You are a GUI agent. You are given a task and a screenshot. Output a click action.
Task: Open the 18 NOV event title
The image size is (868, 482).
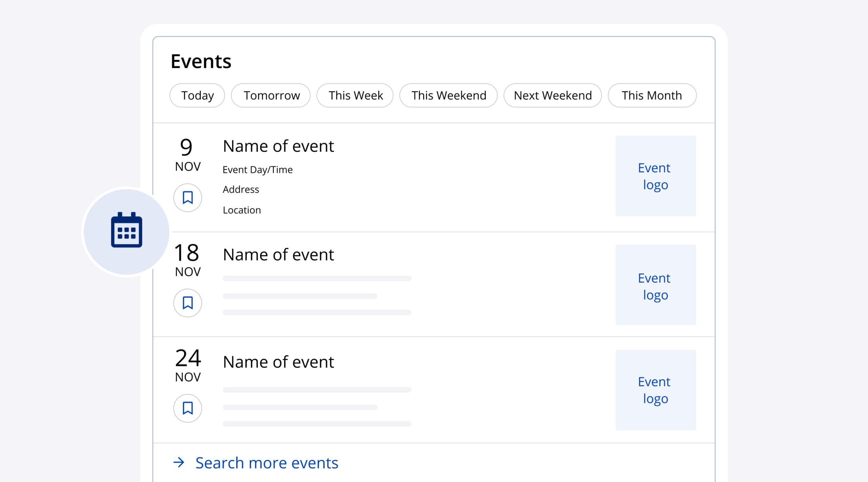278,255
